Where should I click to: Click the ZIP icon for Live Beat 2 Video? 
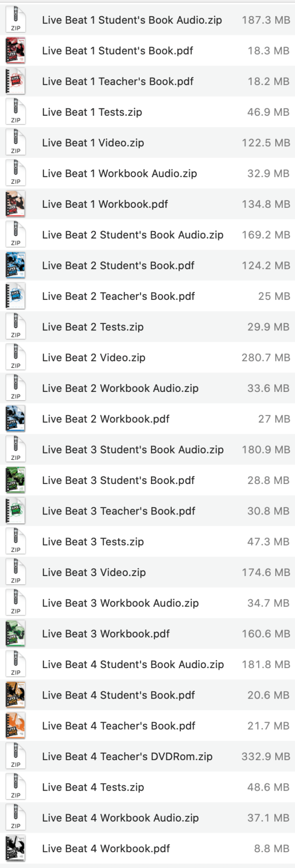click(x=15, y=357)
